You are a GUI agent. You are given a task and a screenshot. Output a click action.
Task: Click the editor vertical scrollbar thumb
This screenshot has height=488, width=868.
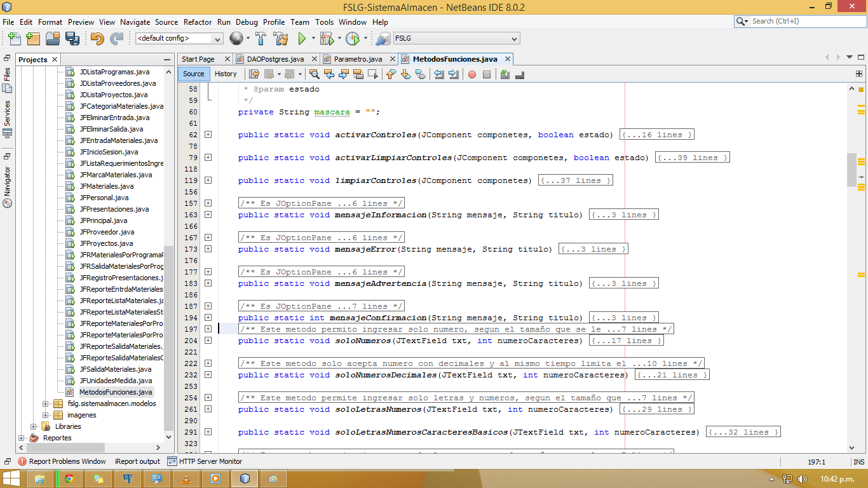point(851,170)
